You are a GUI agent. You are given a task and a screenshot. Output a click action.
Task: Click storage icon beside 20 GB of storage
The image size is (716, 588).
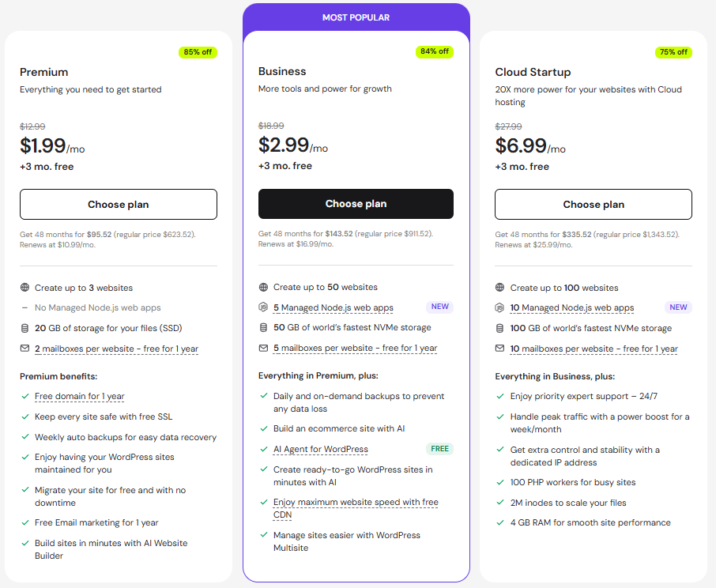tap(24, 328)
